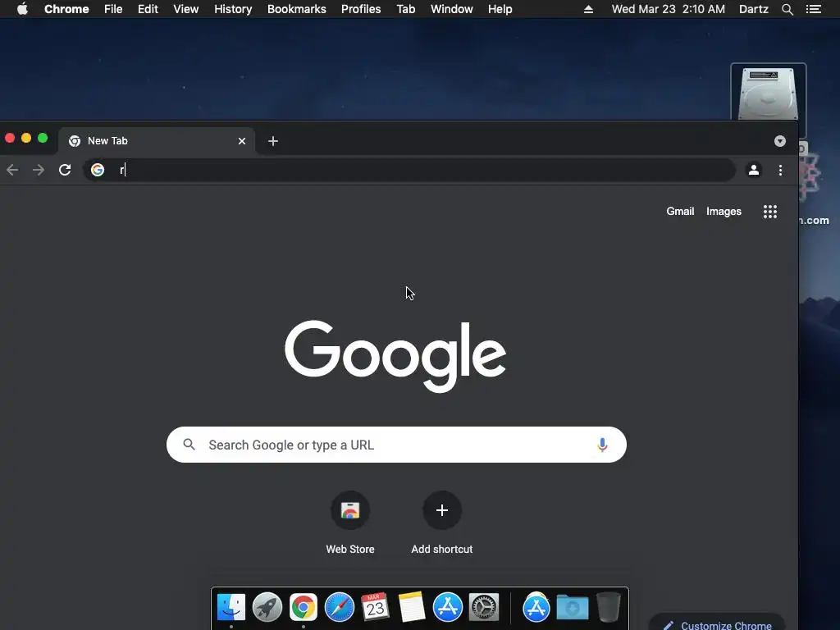
Task: Open the Tab menu
Action: (405, 9)
